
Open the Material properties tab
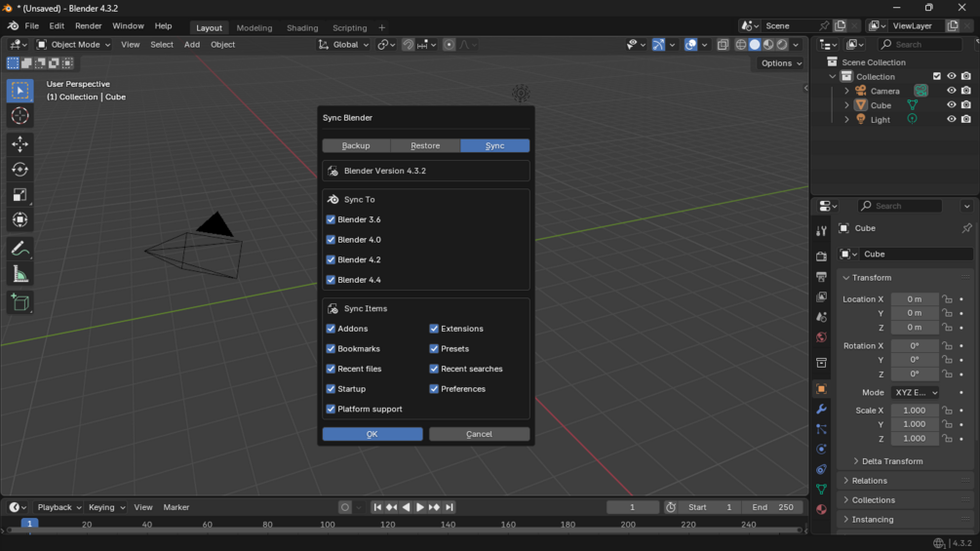click(x=821, y=510)
